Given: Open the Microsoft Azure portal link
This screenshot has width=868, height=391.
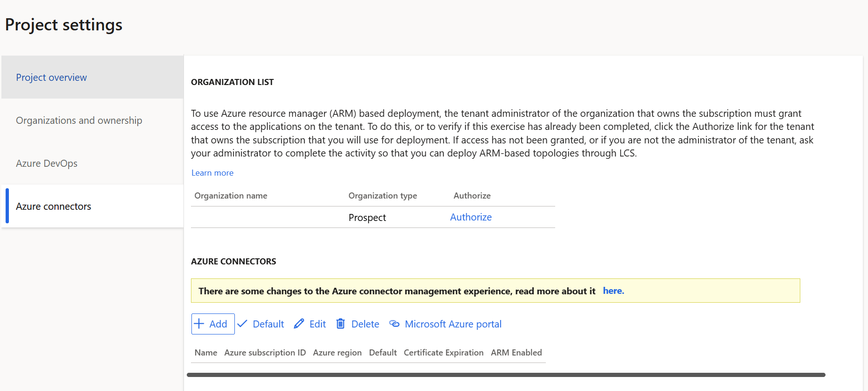Looking at the screenshot, I should click(453, 324).
